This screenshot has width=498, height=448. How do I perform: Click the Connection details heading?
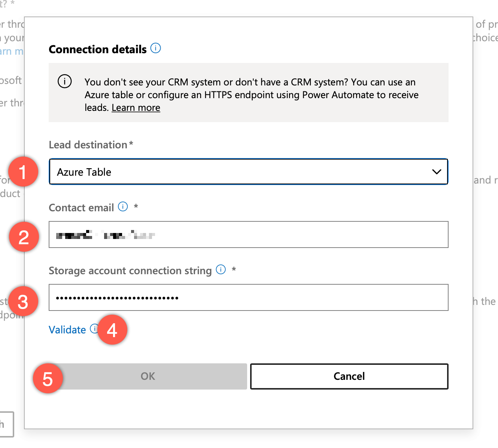98,49
